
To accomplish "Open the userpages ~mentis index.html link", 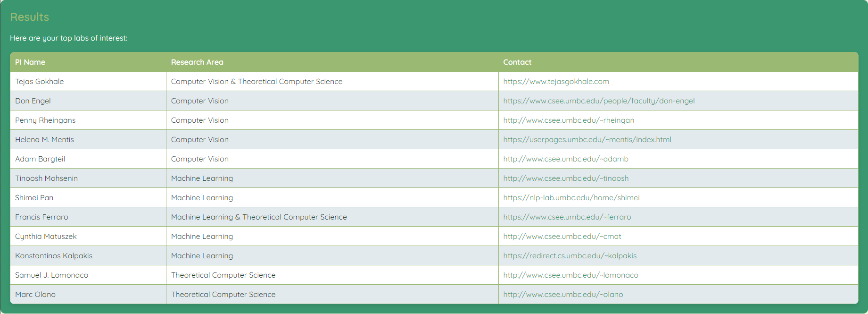I will [x=587, y=139].
